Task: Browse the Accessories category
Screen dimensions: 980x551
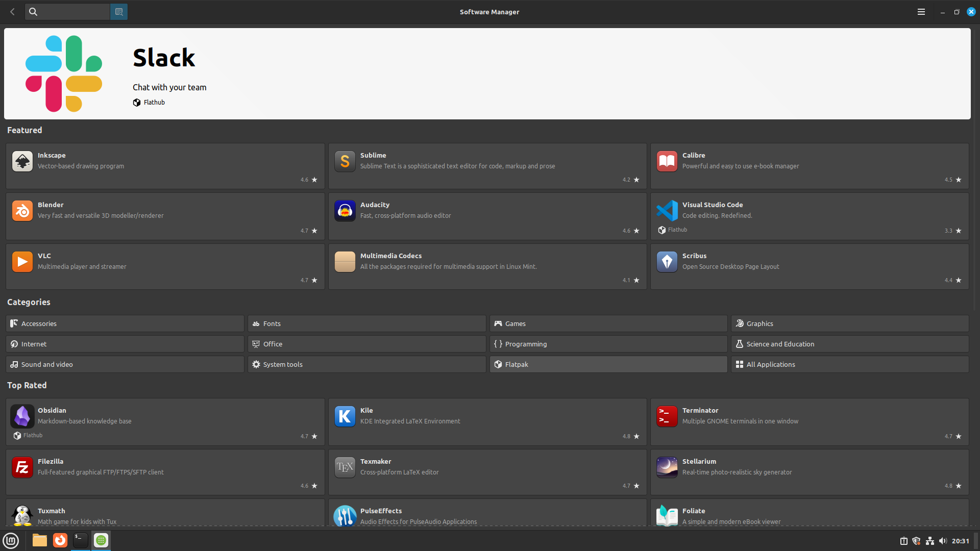Action: pyautogui.click(x=125, y=323)
